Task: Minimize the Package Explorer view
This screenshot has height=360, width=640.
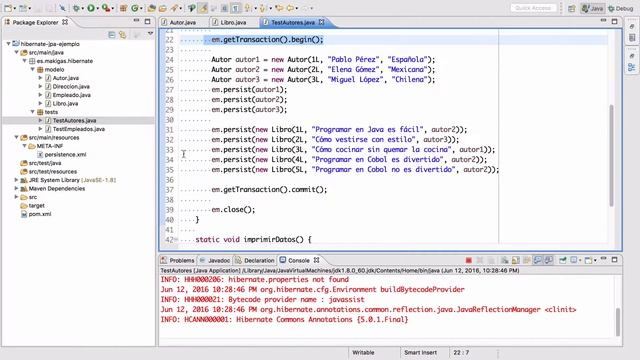Action: [x=136, y=20]
